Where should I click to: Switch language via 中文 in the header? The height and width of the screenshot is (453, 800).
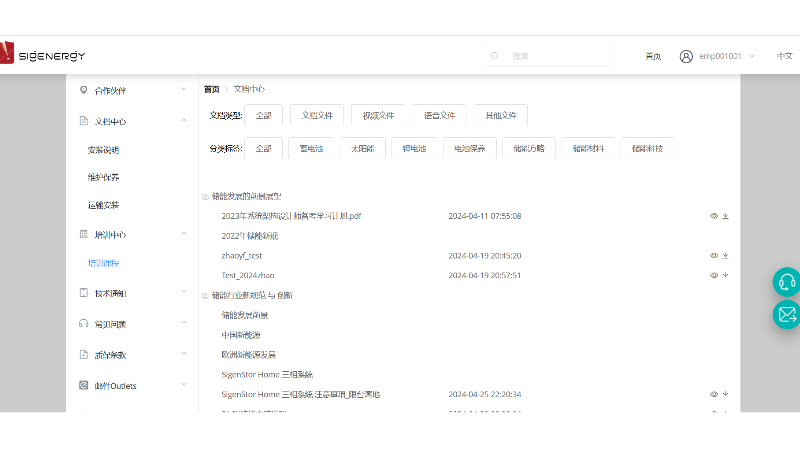tap(784, 56)
